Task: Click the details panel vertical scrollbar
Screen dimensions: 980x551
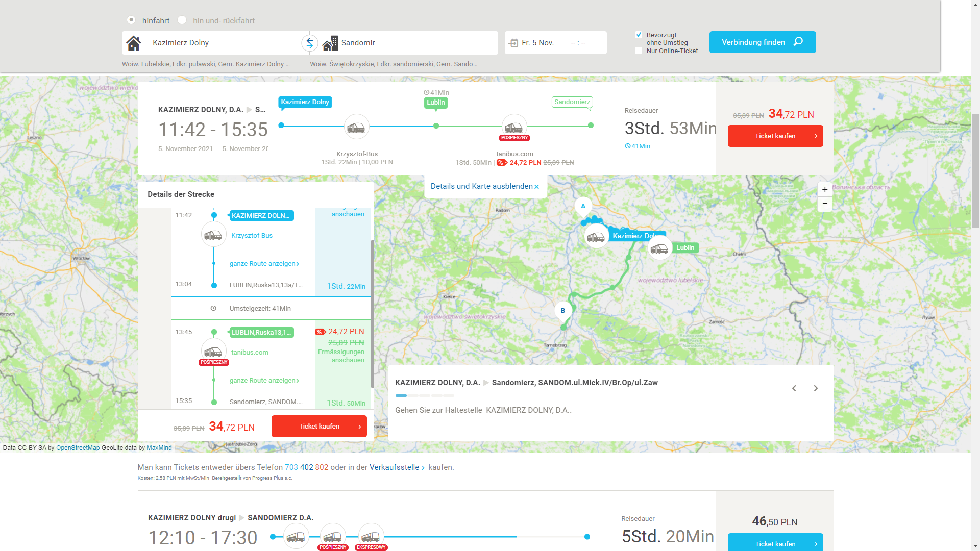Action: tap(372, 314)
